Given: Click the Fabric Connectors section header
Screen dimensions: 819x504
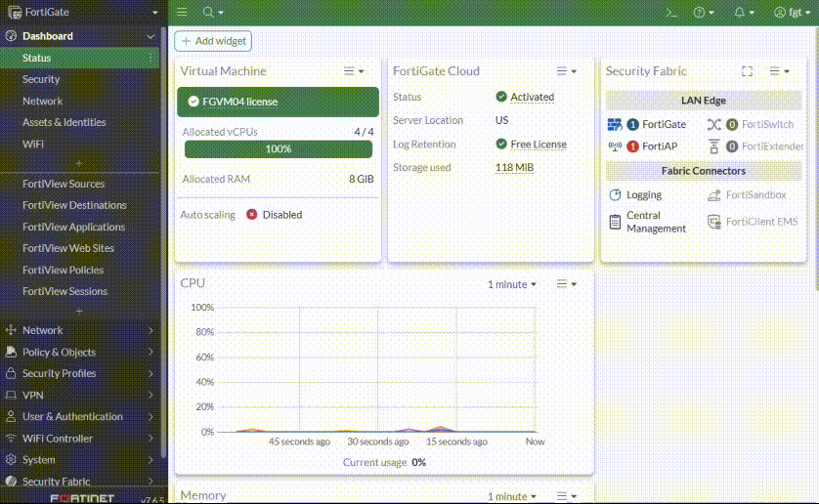Looking at the screenshot, I should pyautogui.click(x=703, y=171).
